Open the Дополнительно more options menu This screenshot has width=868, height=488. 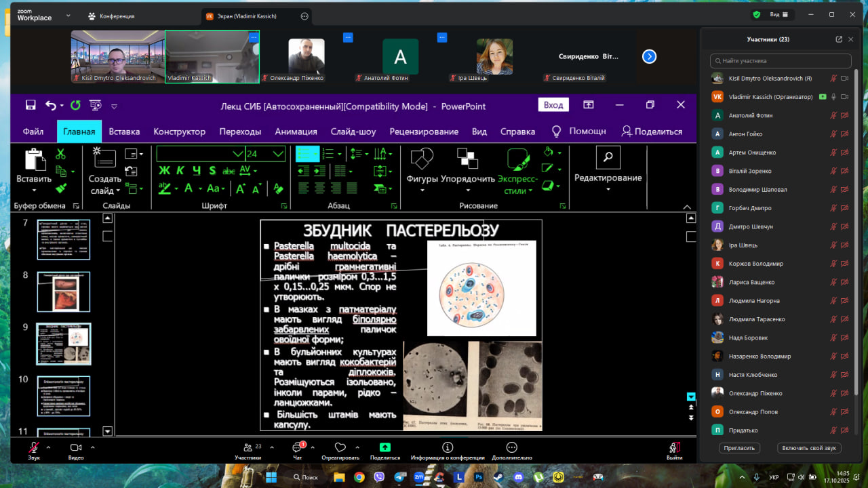(x=511, y=447)
